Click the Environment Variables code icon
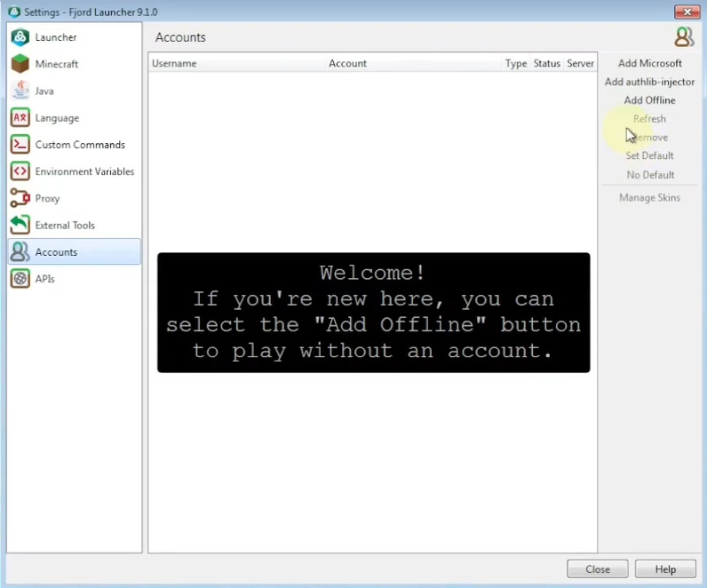The image size is (707, 588). click(x=20, y=171)
